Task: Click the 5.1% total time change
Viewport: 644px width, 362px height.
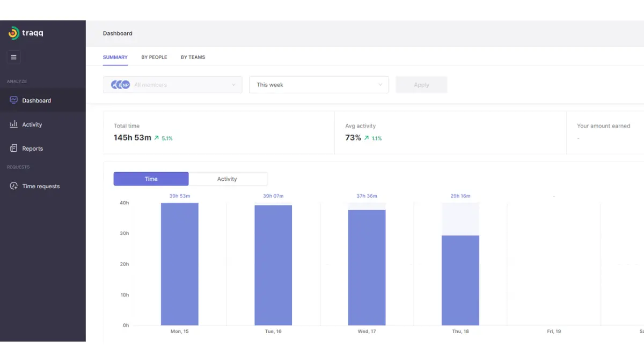Action: pos(167,138)
